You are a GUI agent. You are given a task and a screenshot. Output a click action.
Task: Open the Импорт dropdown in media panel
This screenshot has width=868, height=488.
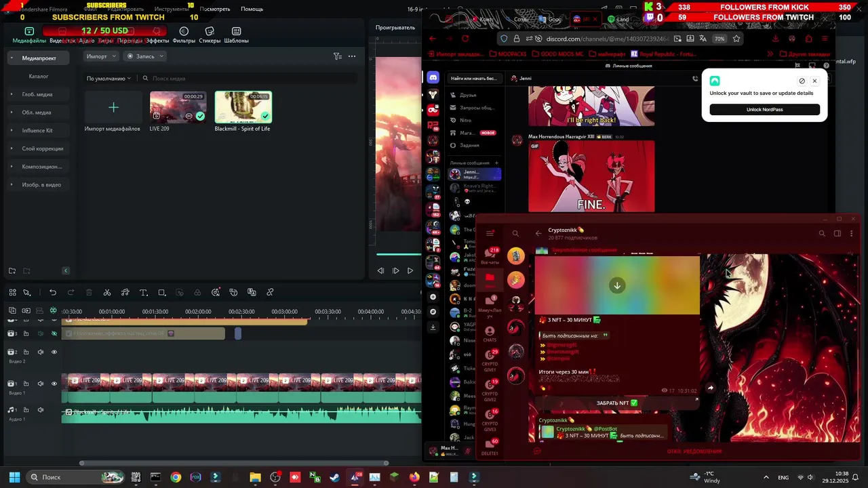tap(101, 56)
